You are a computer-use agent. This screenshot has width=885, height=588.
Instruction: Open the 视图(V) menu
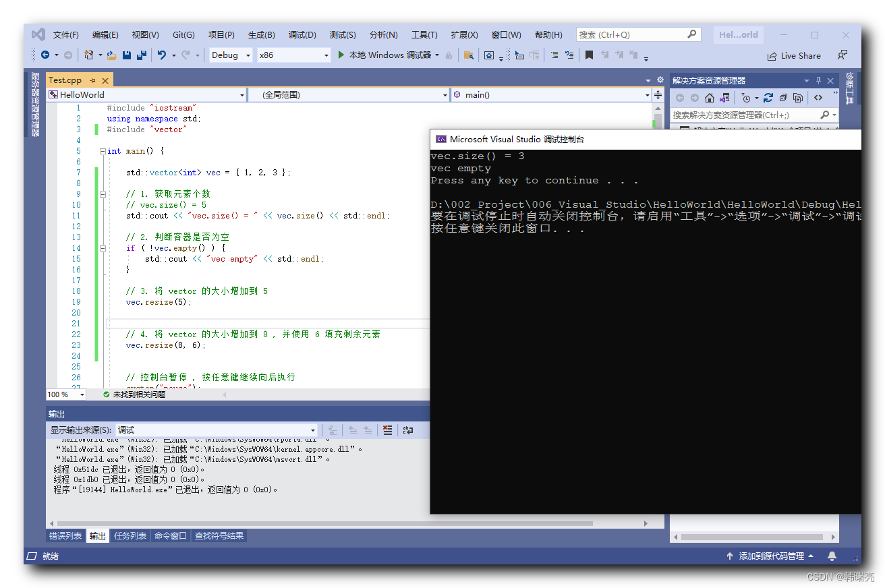click(x=145, y=35)
